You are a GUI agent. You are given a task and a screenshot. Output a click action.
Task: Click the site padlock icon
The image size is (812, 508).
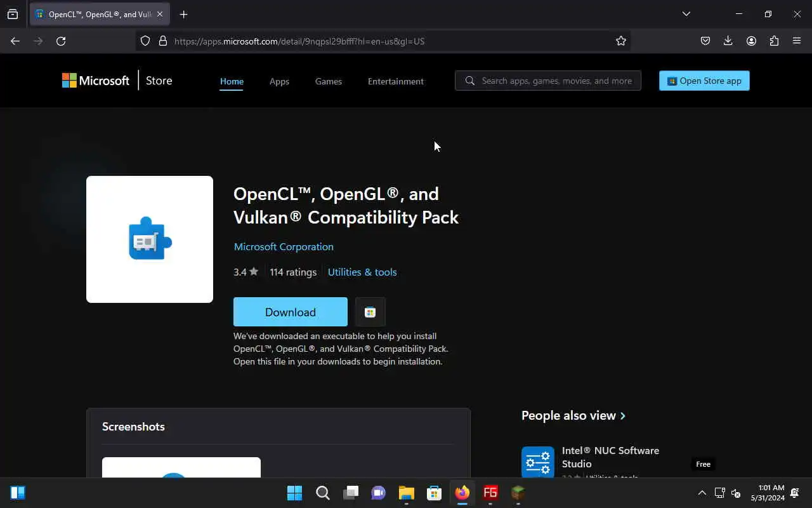(x=163, y=41)
